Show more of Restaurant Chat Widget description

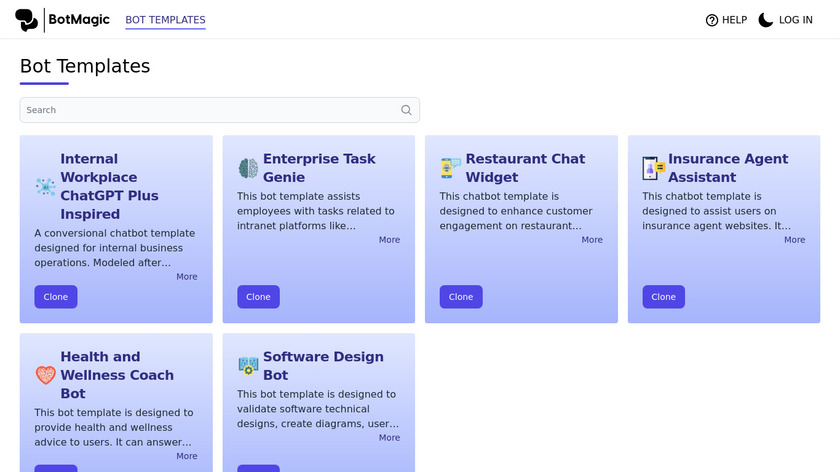coord(592,240)
